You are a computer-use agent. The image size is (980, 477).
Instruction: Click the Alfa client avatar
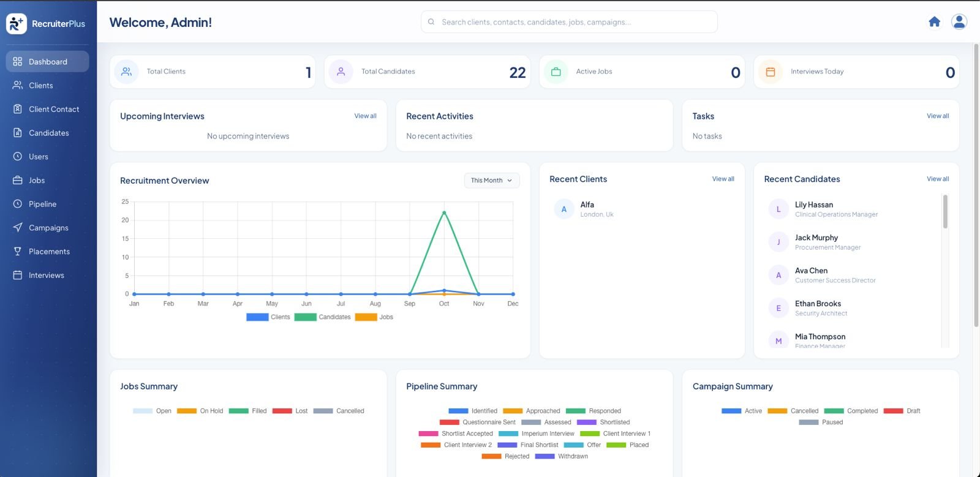(564, 209)
